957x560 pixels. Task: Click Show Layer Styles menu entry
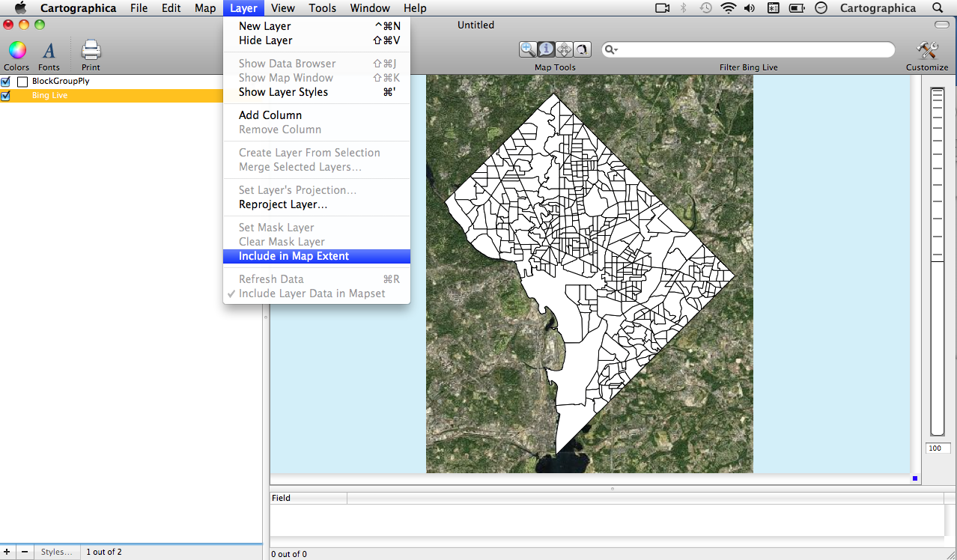(283, 92)
